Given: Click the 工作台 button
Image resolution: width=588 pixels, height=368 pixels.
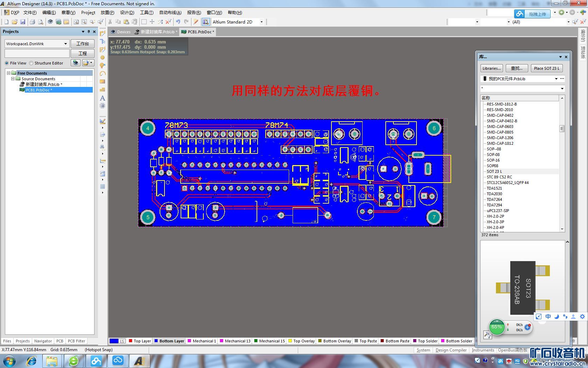Looking at the screenshot, I should pyautogui.click(x=83, y=44).
